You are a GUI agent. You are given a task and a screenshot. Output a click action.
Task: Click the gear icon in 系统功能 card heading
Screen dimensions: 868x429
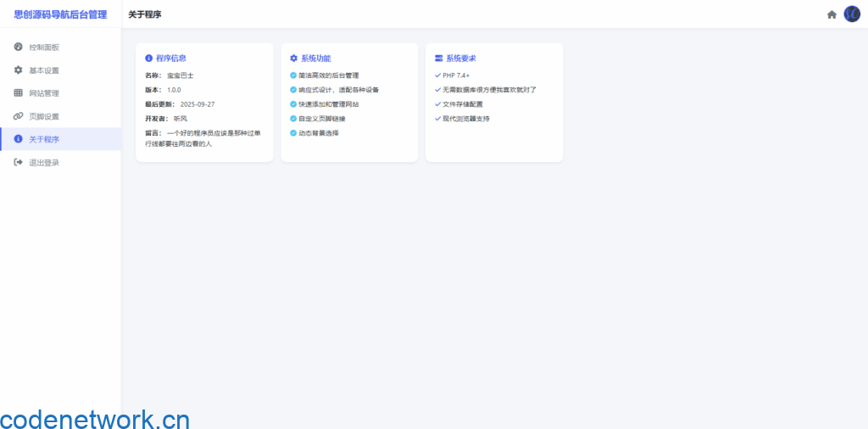tap(294, 58)
